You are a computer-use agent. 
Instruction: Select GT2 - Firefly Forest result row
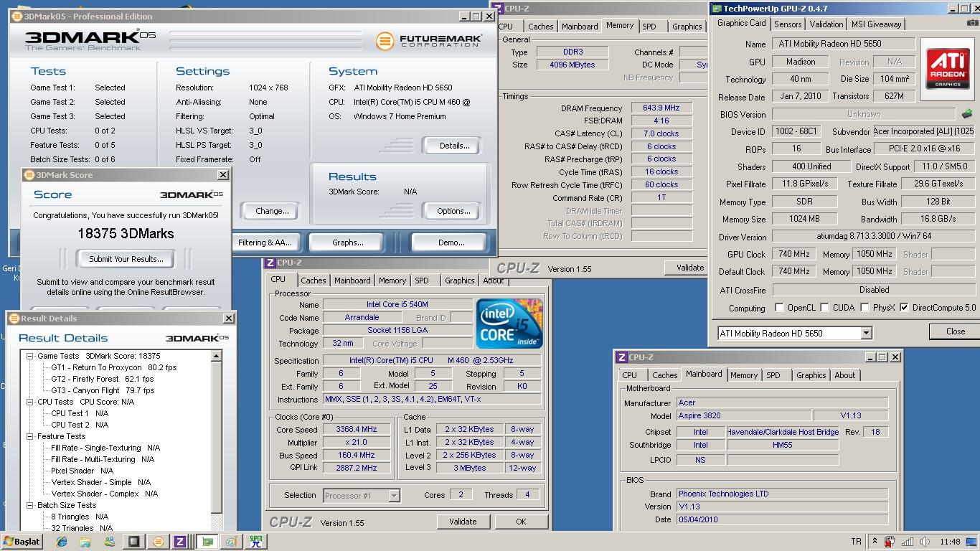tap(102, 379)
